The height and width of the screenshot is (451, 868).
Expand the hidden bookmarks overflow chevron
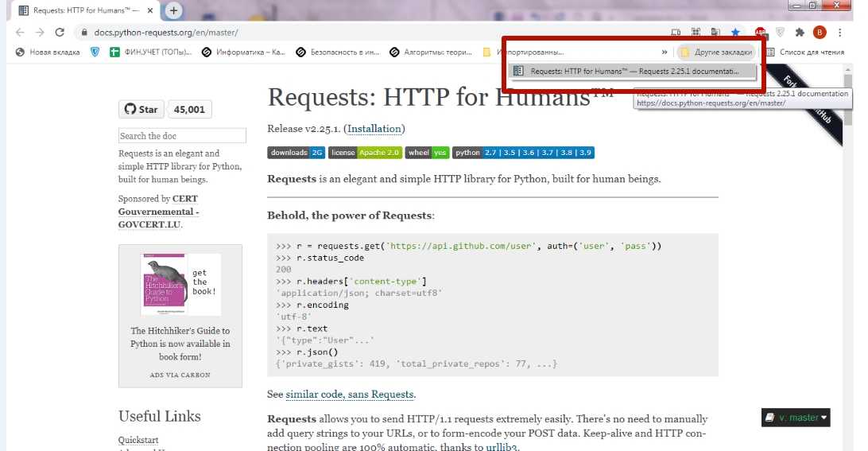coord(665,52)
